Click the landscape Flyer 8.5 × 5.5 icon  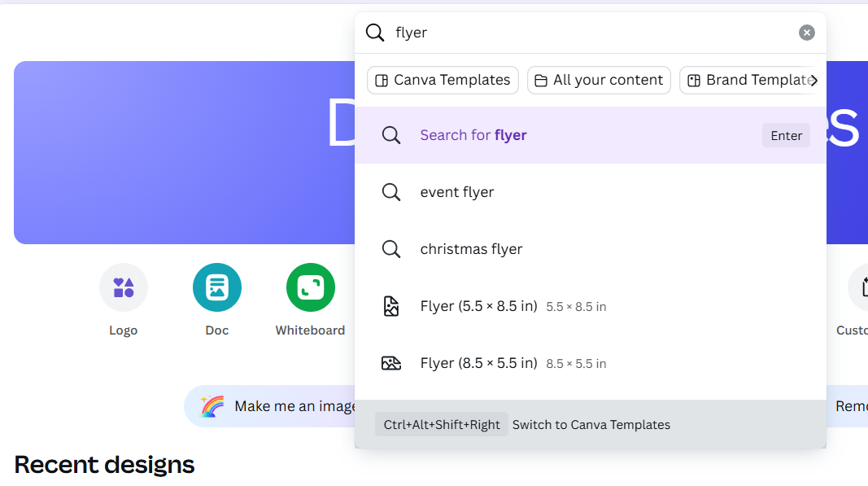(391, 363)
